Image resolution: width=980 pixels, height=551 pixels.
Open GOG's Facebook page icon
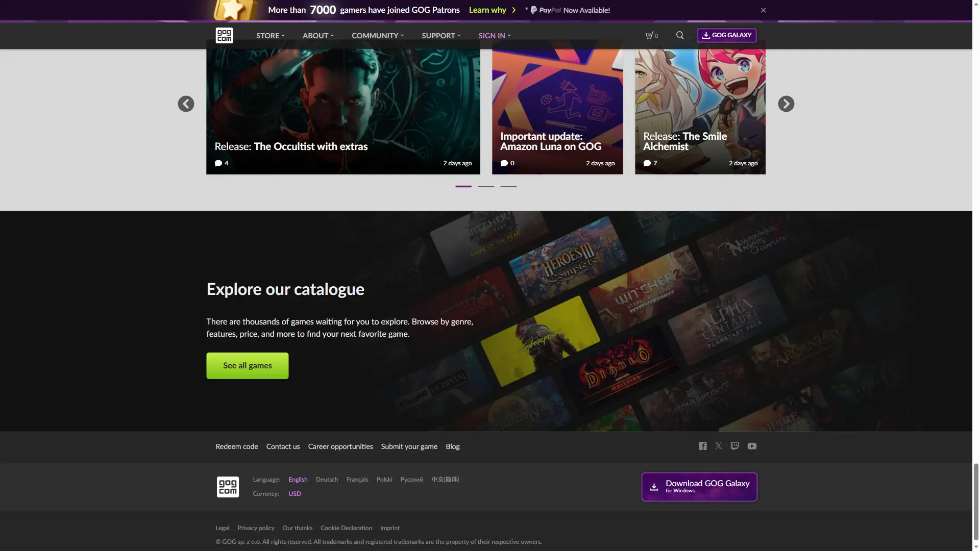[703, 446]
